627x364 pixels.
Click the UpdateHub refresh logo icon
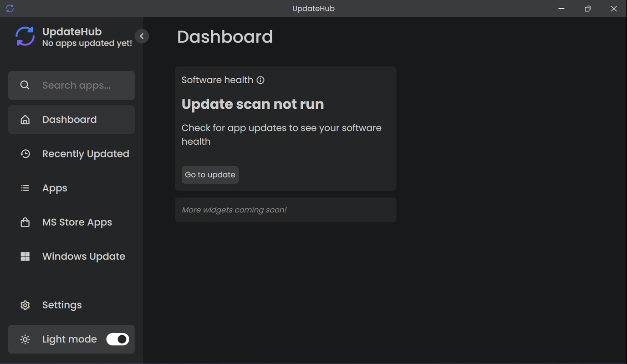[x=24, y=36]
